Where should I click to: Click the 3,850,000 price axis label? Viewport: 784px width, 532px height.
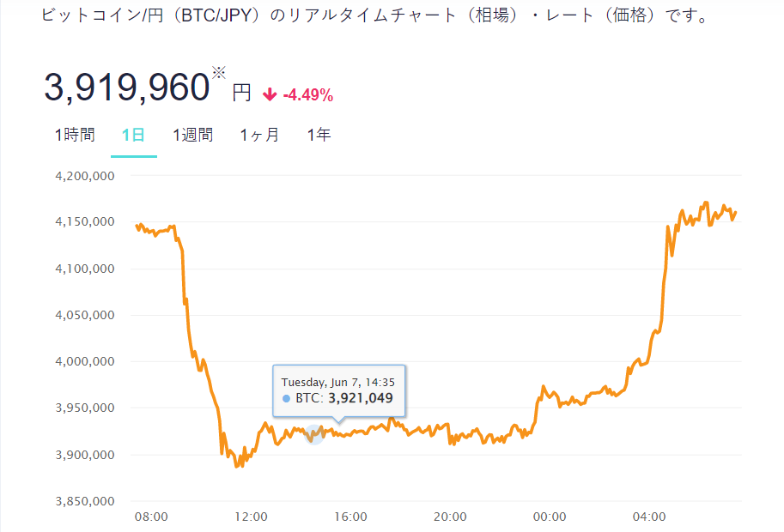pos(85,501)
